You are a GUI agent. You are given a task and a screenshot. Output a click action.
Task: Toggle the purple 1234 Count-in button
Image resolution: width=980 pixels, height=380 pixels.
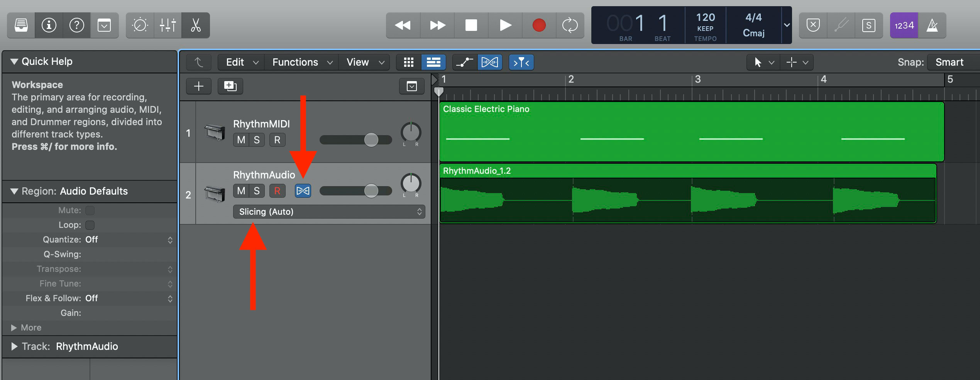tap(904, 25)
